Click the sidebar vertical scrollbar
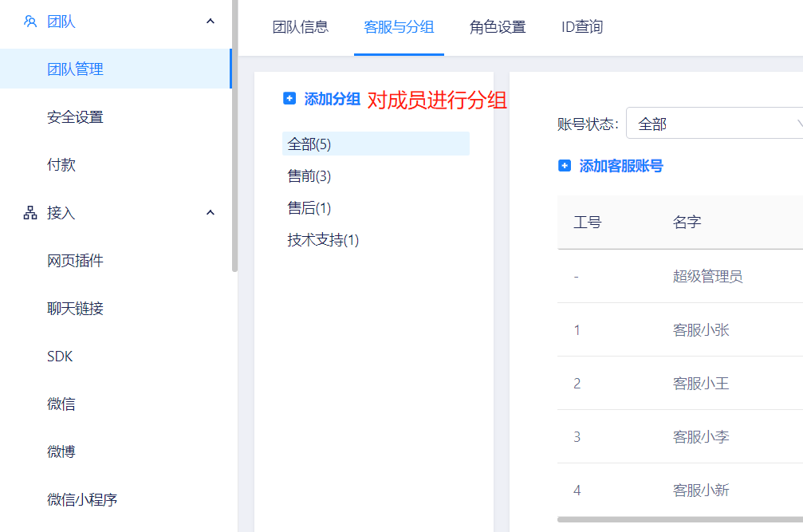The image size is (803, 532). [x=234, y=136]
